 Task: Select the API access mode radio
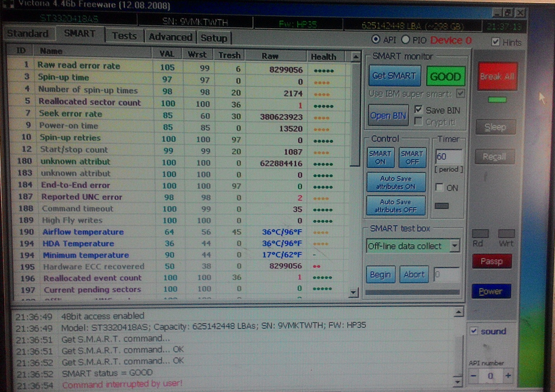(x=376, y=40)
